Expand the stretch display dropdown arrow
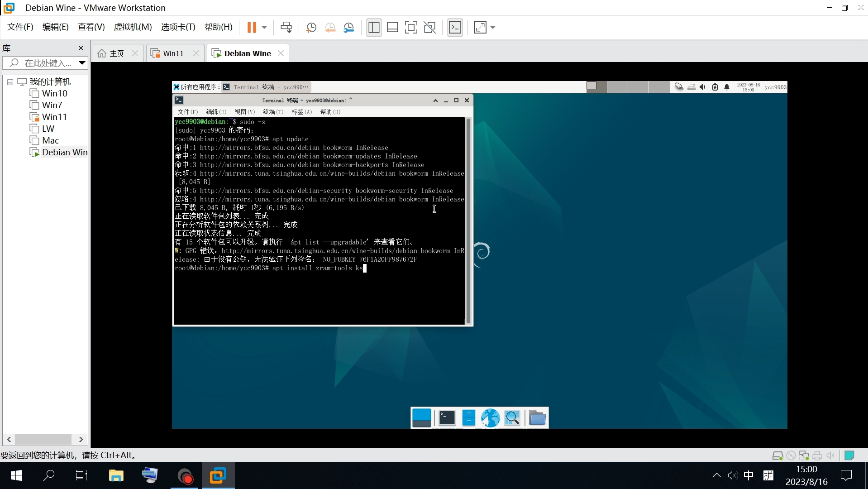Image resolution: width=868 pixels, height=489 pixels. (x=493, y=28)
